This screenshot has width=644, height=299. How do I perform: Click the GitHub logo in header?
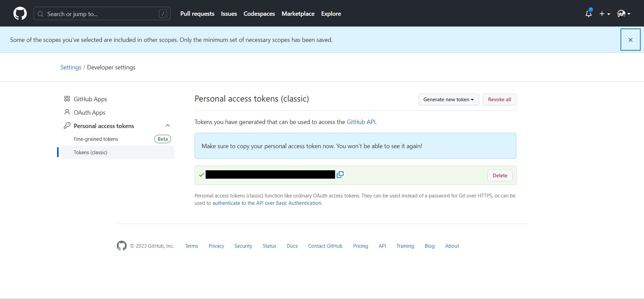pyautogui.click(x=20, y=14)
